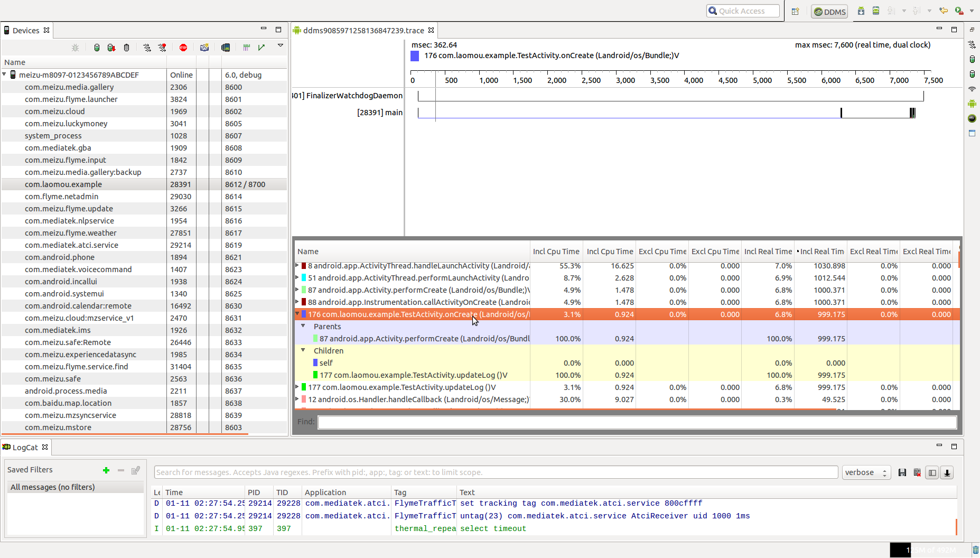Collapse the Parents section
Viewport: 980px width, 558px height.
[x=303, y=326]
